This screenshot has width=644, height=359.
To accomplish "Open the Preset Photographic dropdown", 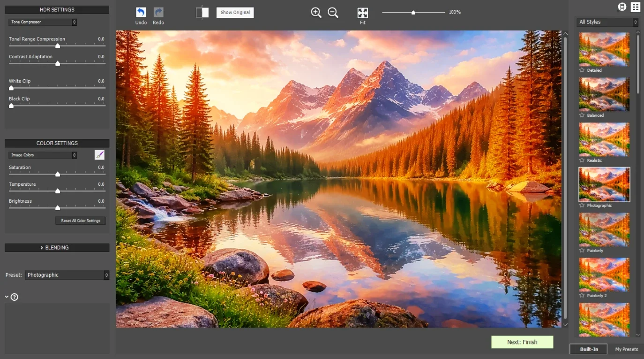I will [67, 275].
